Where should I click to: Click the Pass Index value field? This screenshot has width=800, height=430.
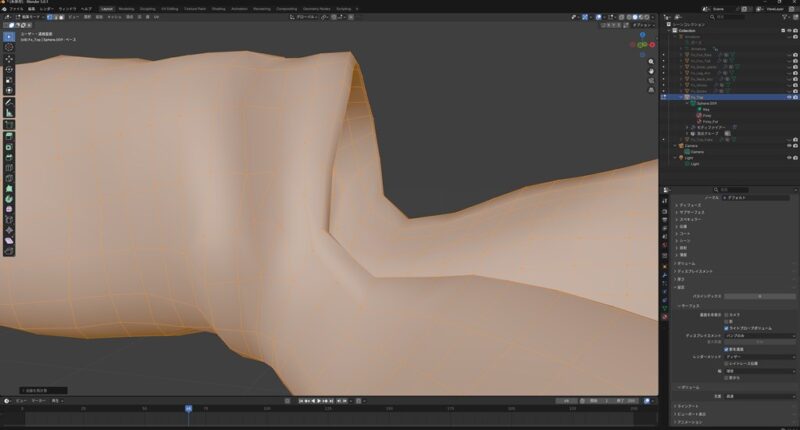[760, 296]
